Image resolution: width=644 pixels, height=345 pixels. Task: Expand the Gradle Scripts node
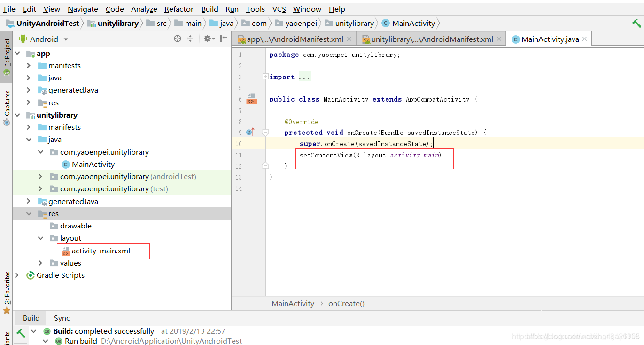click(x=17, y=275)
